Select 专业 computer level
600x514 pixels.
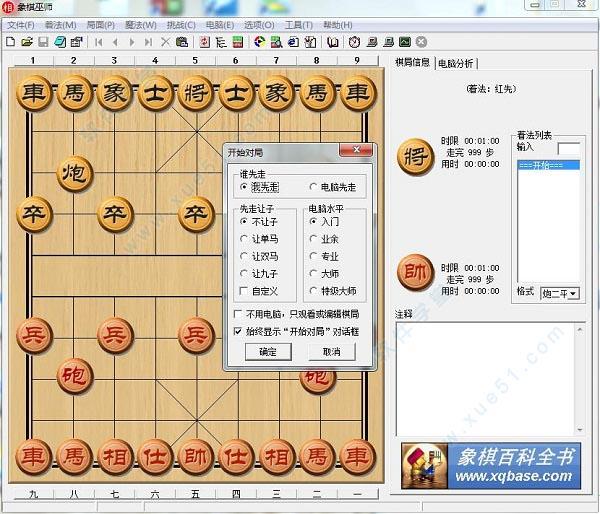(324, 256)
